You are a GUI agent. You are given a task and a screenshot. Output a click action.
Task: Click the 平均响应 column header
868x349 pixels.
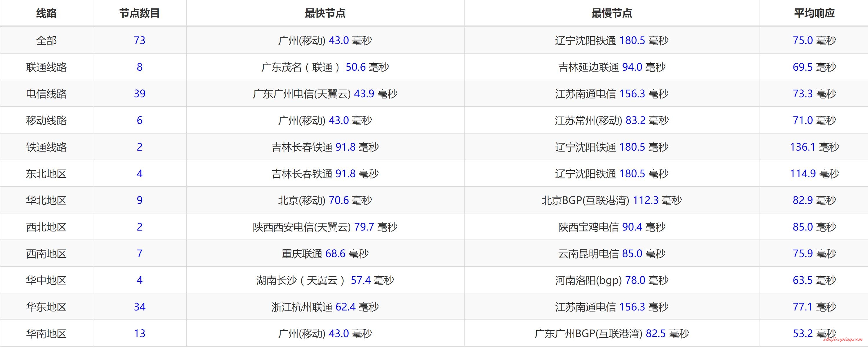814,13
